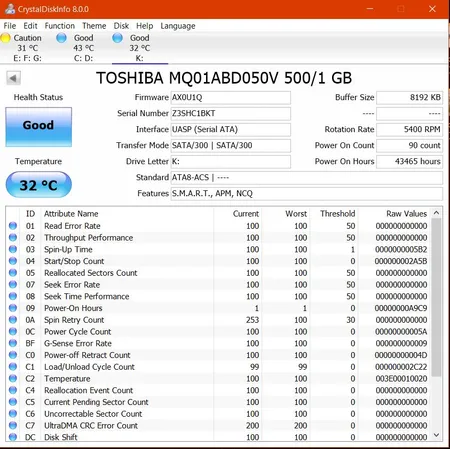Select the blue Good 32 °C disk orb
The height and width of the screenshot is (449, 450).
[x=117, y=38]
